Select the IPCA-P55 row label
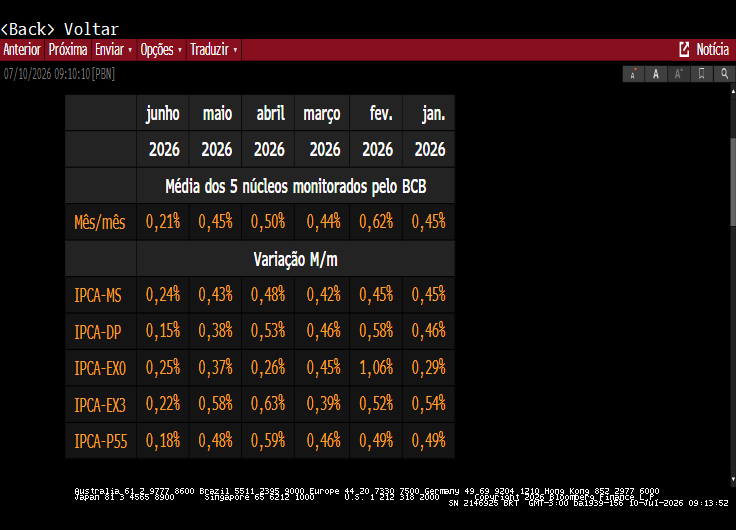The width and height of the screenshot is (736, 530). [x=101, y=441]
